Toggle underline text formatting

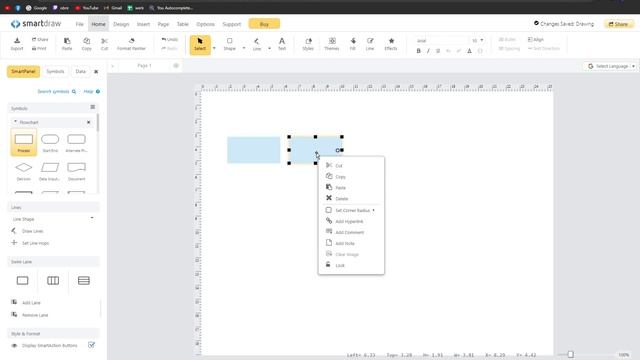click(x=438, y=51)
